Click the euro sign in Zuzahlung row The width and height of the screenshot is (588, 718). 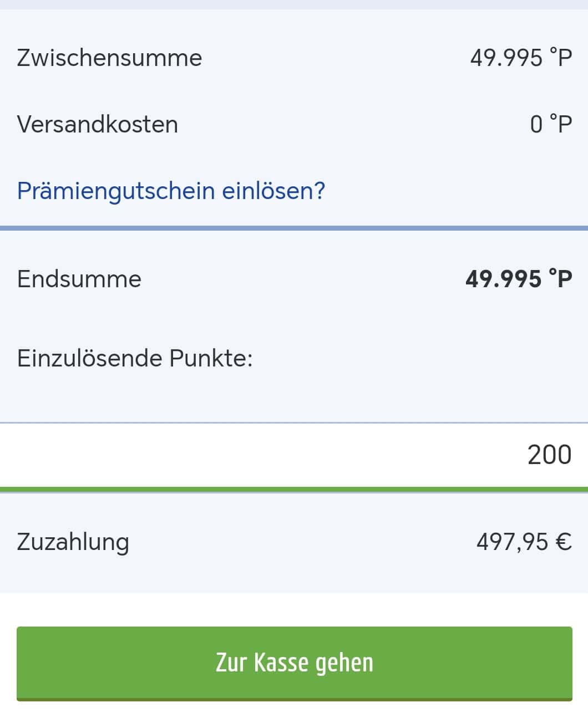[x=563, y=541]
